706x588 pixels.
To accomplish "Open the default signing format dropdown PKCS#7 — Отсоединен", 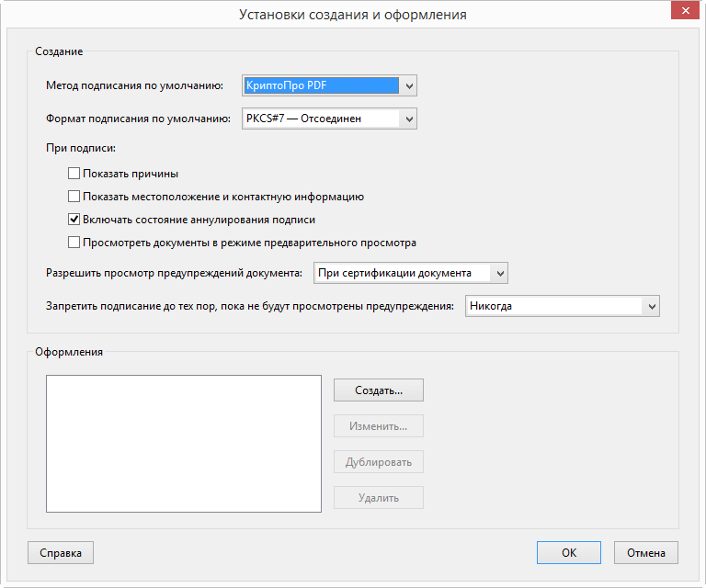I will click(x=329, y=119).
